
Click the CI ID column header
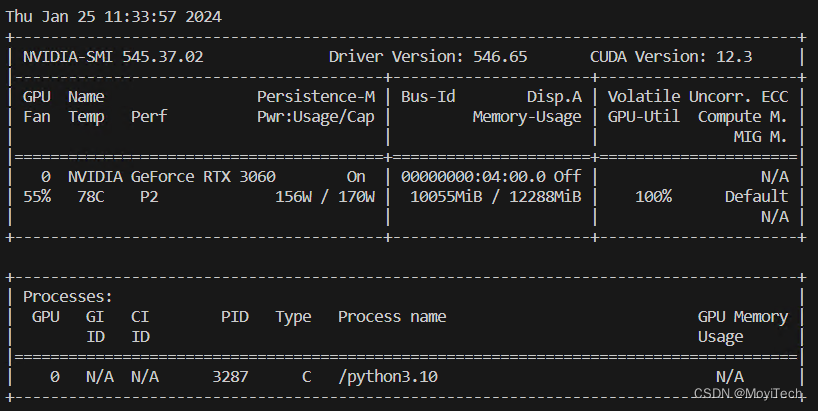click(x=140, y=327)
